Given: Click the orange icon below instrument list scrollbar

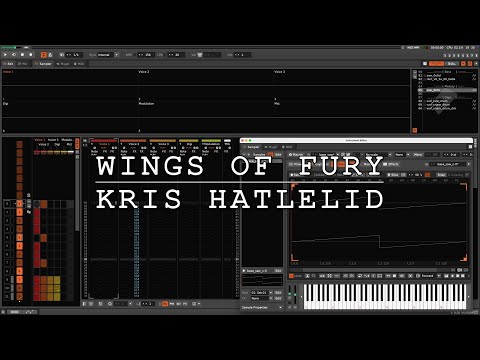Looking at the screenshot, I should coord(415,130).
